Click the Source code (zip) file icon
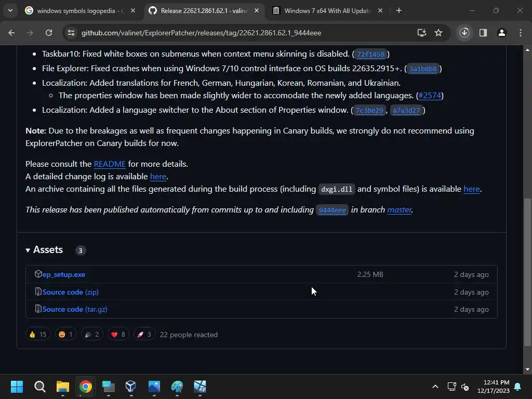The height and width of the screenshot is (399, 532). [x=38, y=292]
